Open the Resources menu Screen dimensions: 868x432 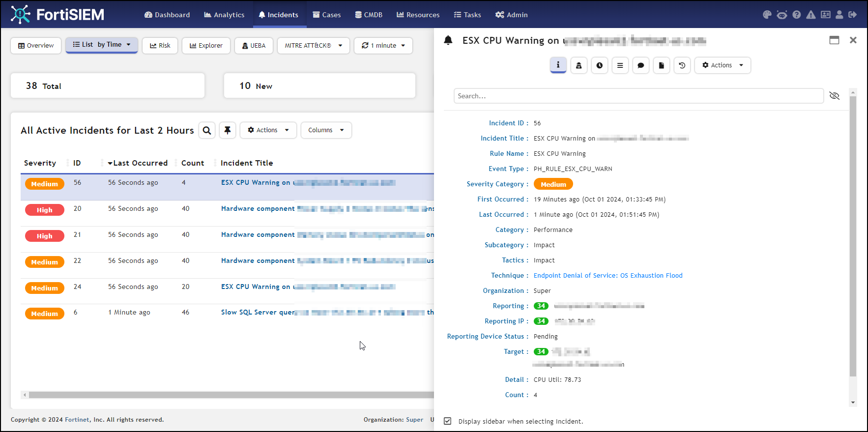coord(418,15)
